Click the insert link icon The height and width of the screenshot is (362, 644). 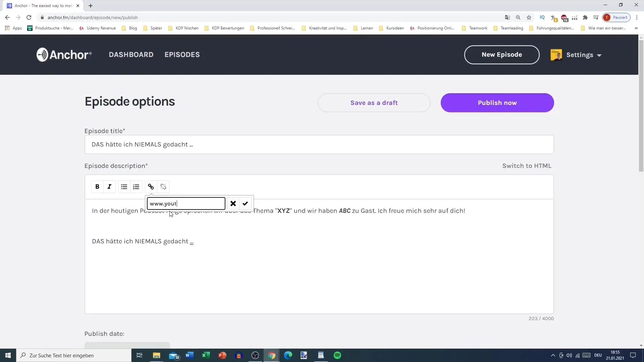pos(151,186)
